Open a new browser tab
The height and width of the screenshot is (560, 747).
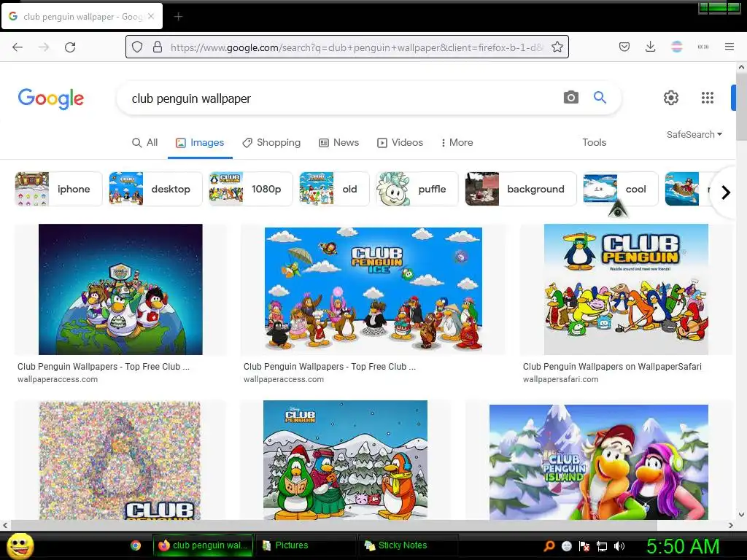(x=178, y=17)
